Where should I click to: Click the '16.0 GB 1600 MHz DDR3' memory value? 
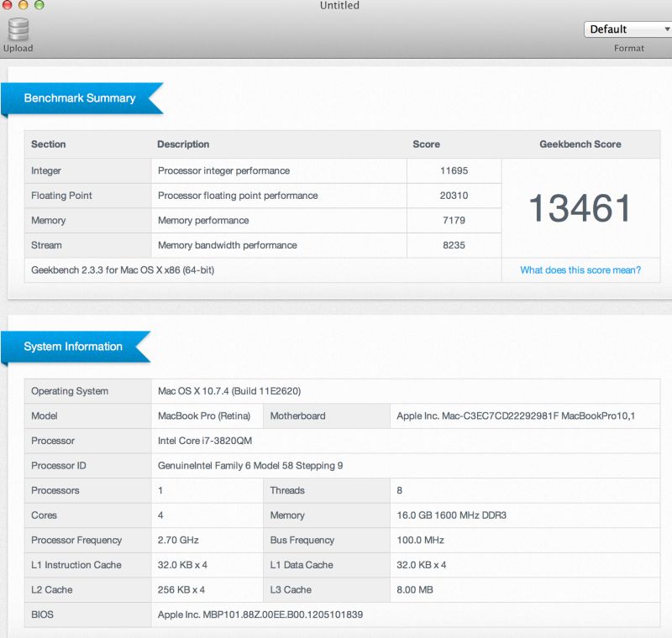451,515
